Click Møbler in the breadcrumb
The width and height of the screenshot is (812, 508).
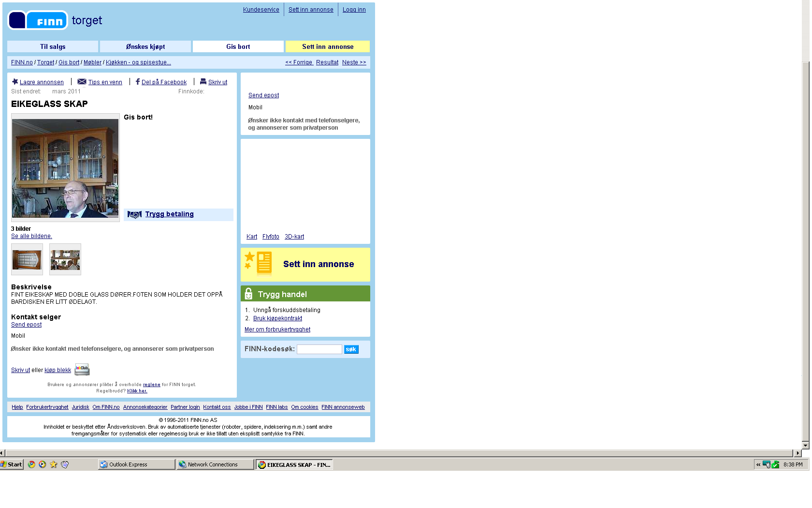(92, 62)
